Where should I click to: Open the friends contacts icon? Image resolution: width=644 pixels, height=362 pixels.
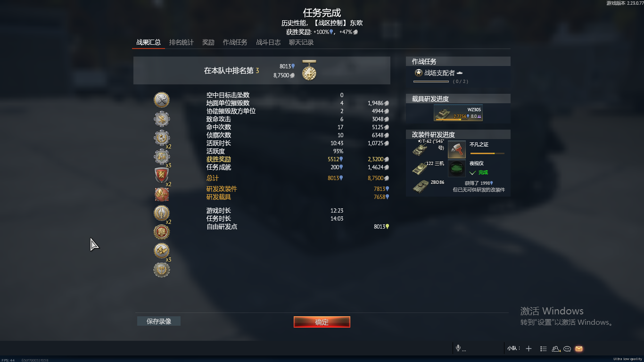[556, 349]
